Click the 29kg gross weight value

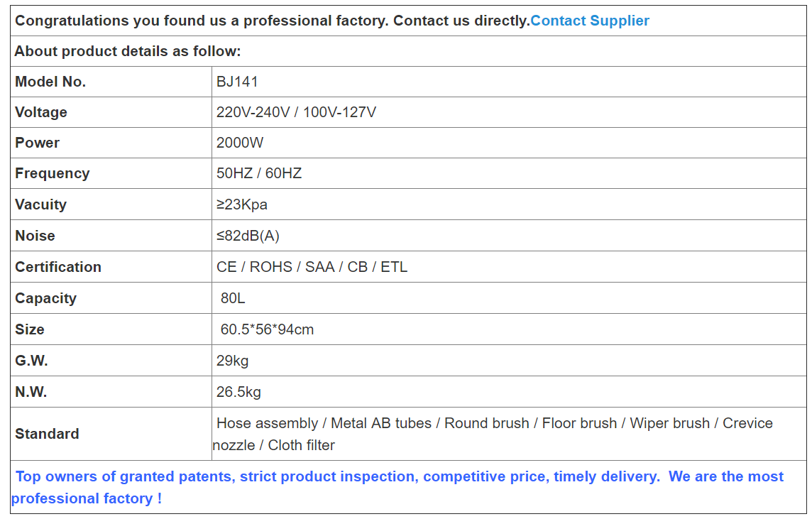233,361
